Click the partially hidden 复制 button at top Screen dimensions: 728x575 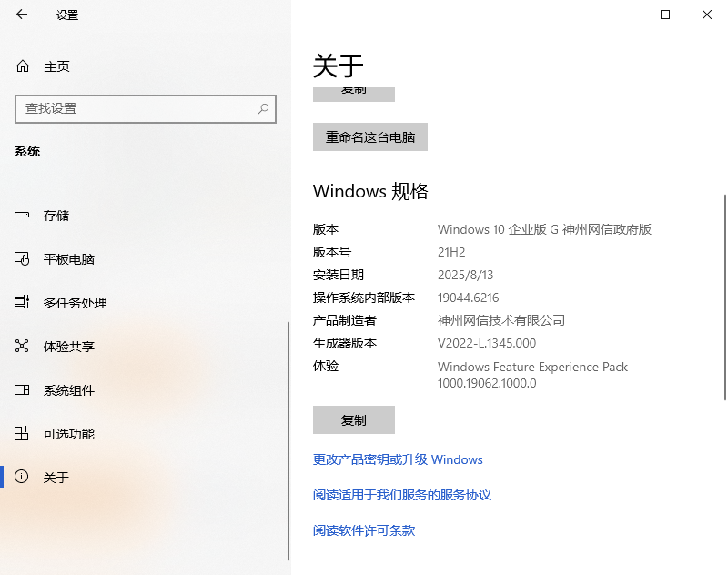(x=354, y=95)
